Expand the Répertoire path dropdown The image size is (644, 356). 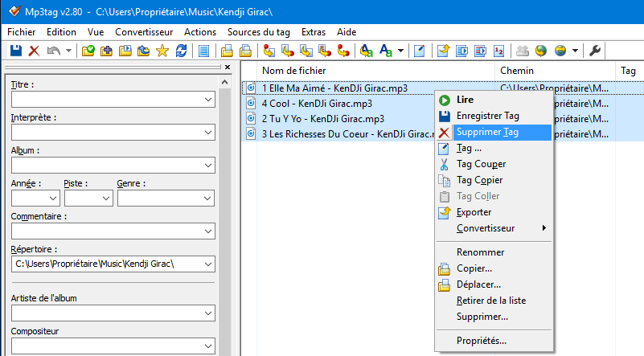(207, 264)
